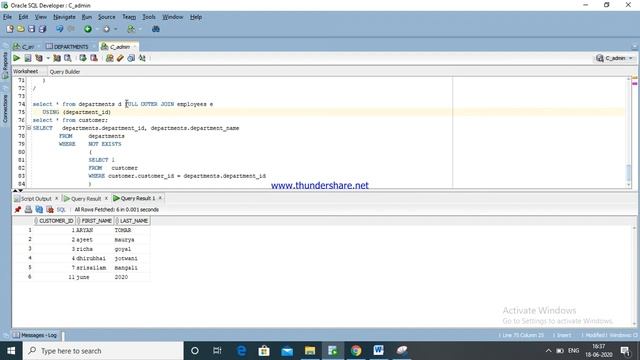The image size is (640, 360).
Task: Open the Window menu
Action: [173, 17]
